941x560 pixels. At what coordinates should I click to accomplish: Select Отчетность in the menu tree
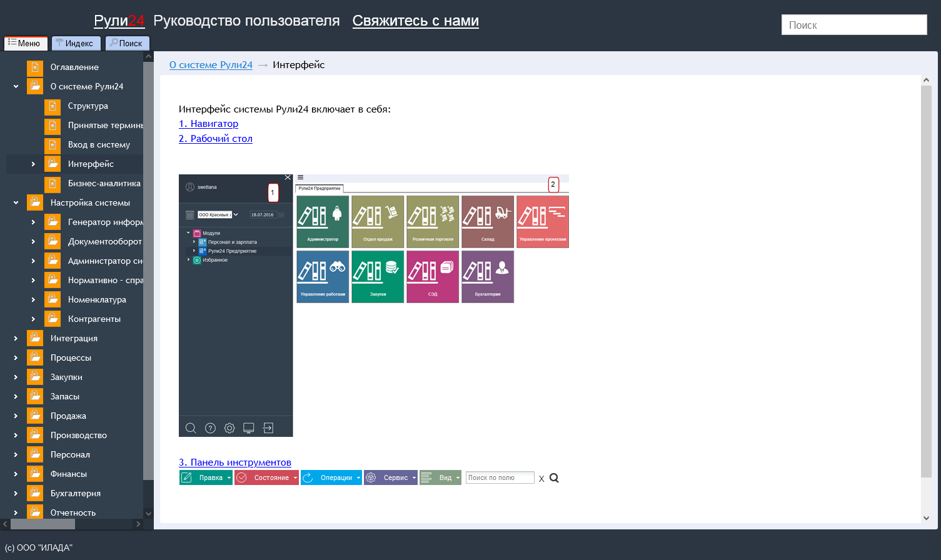(x=73, y=512)
